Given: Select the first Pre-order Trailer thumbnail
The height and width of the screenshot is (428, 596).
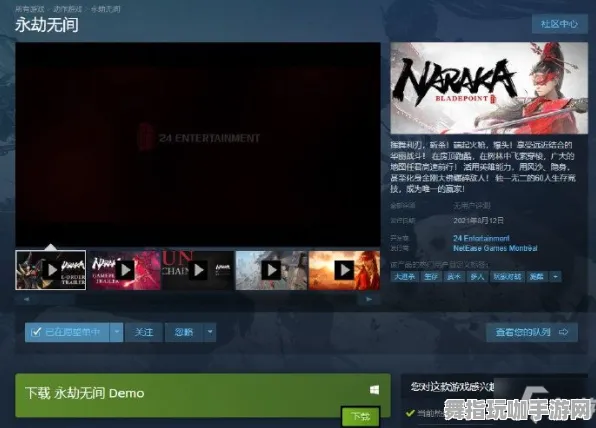Looking at the screenshot, I should [x=51, y=270].
